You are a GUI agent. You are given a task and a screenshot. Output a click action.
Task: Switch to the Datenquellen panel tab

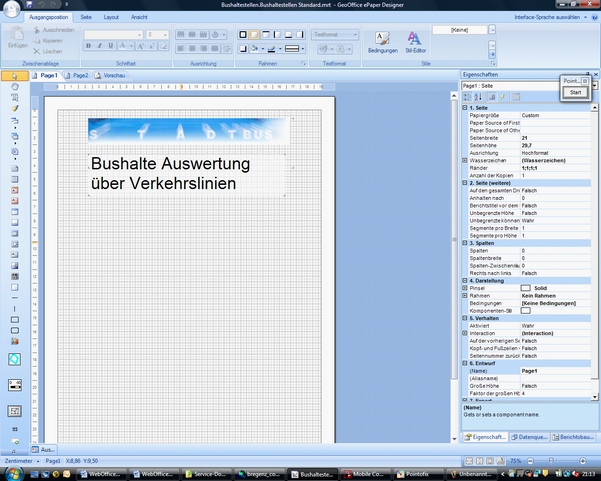[x=529, y=437]
